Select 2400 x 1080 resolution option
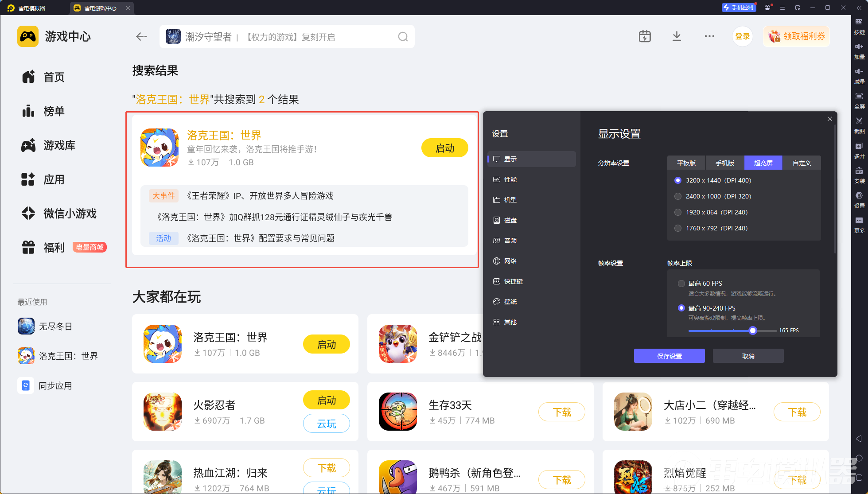This screenshot has height=494, width=868. point(678,196)
